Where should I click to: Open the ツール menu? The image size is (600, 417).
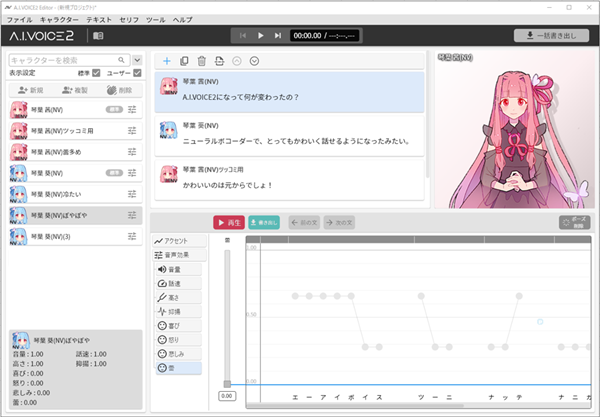pos(155,20)
